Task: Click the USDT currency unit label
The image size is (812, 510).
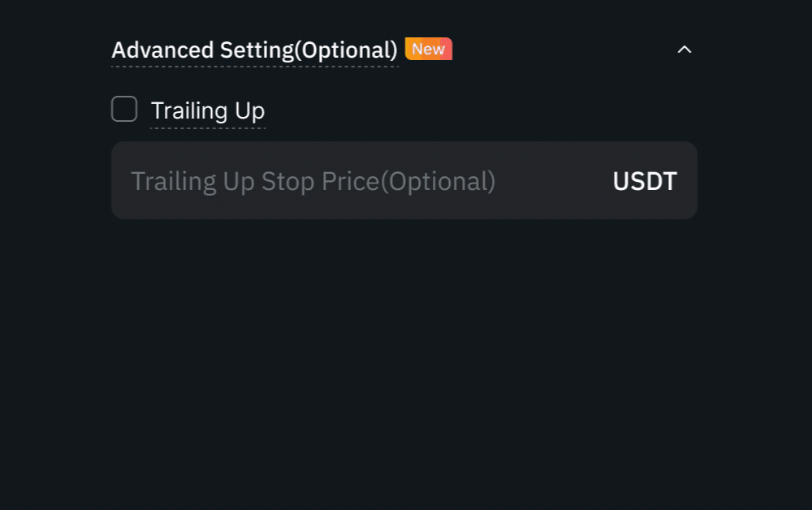Action: tap(645, 181)
